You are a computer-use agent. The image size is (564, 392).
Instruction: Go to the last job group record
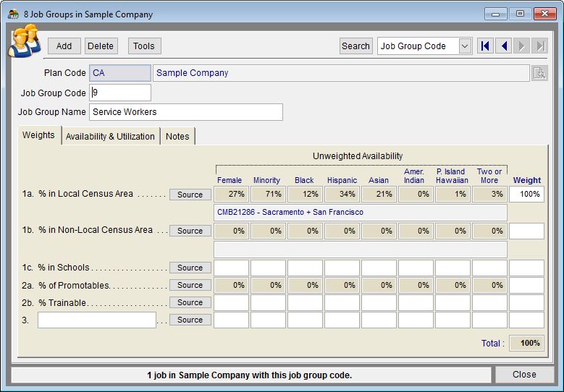click(540, 46)
